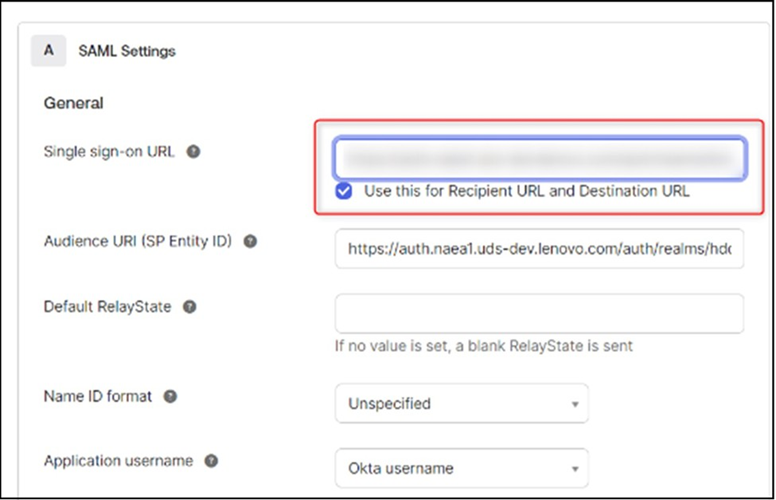Click the 'Audience URI (SP Entity ID)' label
The width and height of the screenshot is (776, 500).
(x=137, y=242)
